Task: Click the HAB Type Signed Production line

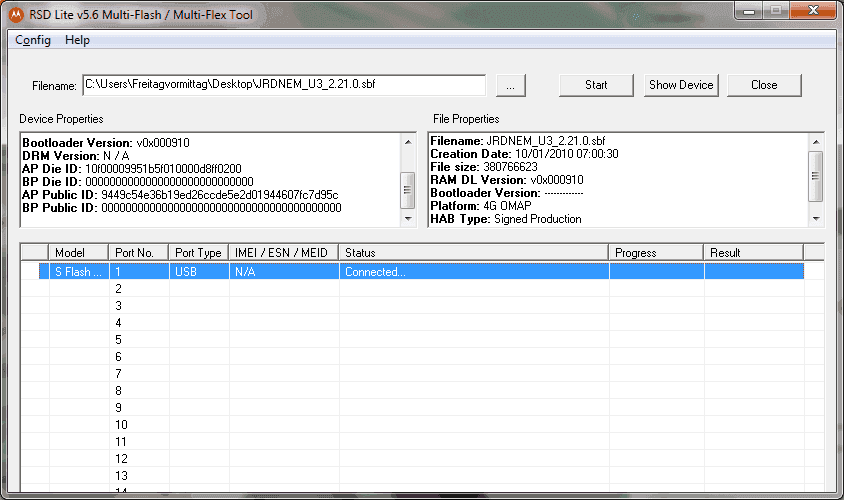Action: [x=506, y=219]
